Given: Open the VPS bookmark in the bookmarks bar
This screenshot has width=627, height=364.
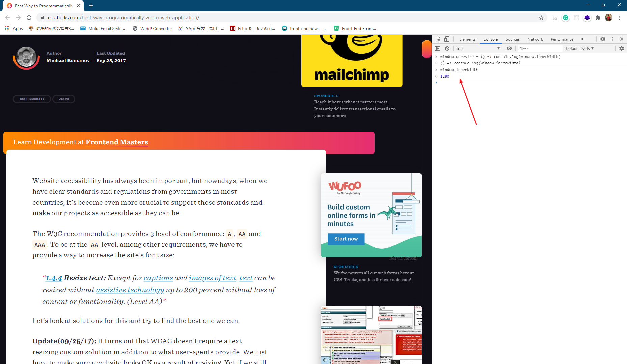Looking at the screenshot, I should click(x=52, y=28).
